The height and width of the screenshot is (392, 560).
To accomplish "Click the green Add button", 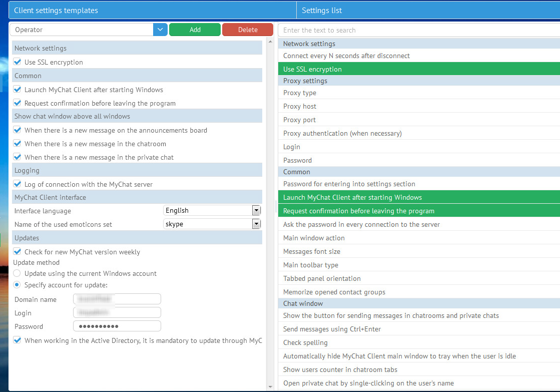I will [195, 30].
